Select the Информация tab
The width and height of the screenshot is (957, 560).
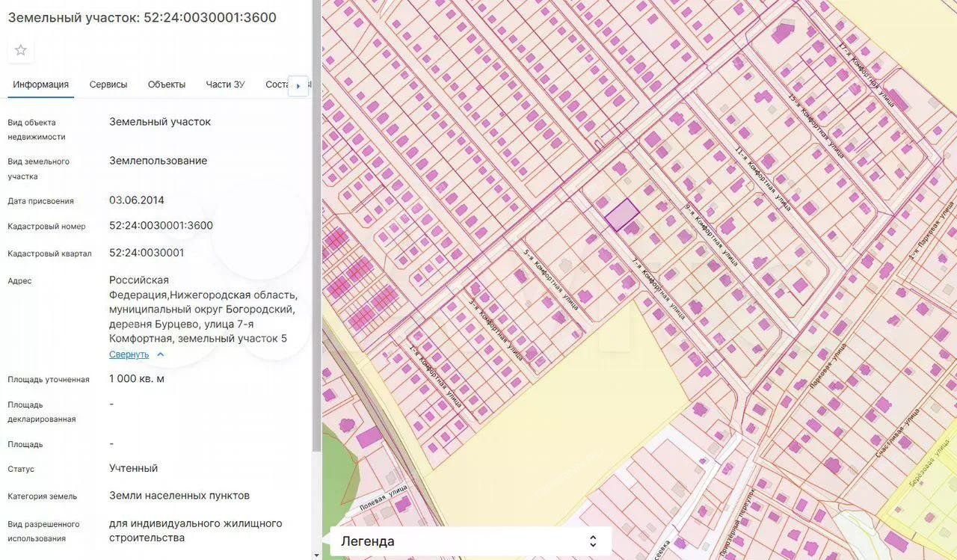coord(41,84)
